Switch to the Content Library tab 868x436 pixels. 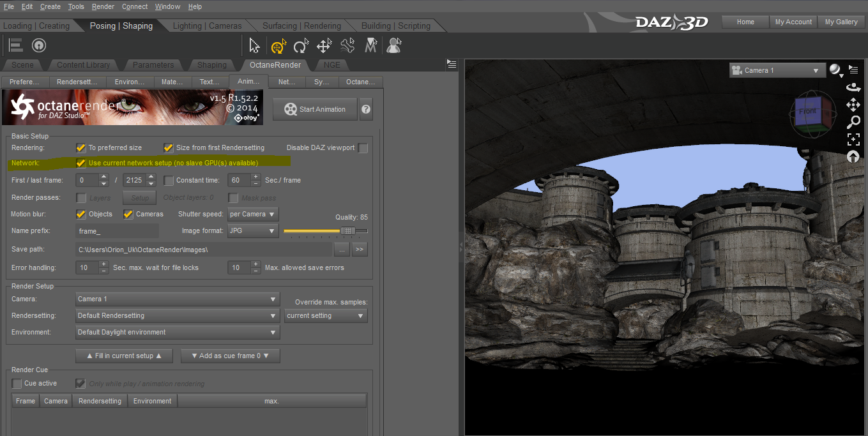tap(83, 65)
